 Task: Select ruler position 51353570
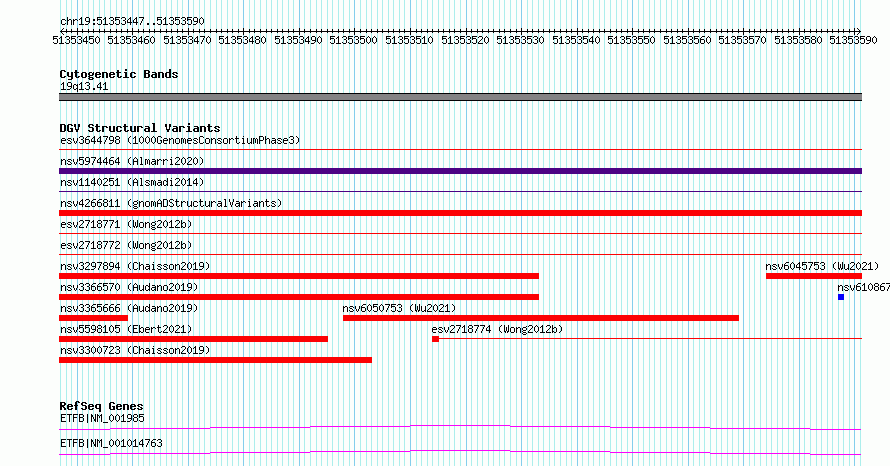(x=742, y=40)
